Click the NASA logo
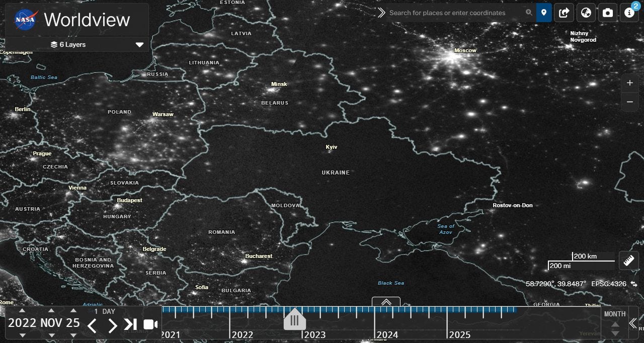The width and height of the screenshot is (644, 343). coord(25,20)
